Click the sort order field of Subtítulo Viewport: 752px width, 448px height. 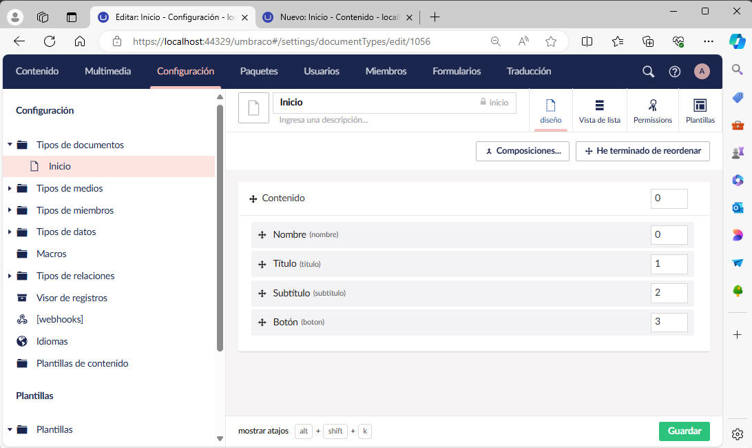click(668, 293)
